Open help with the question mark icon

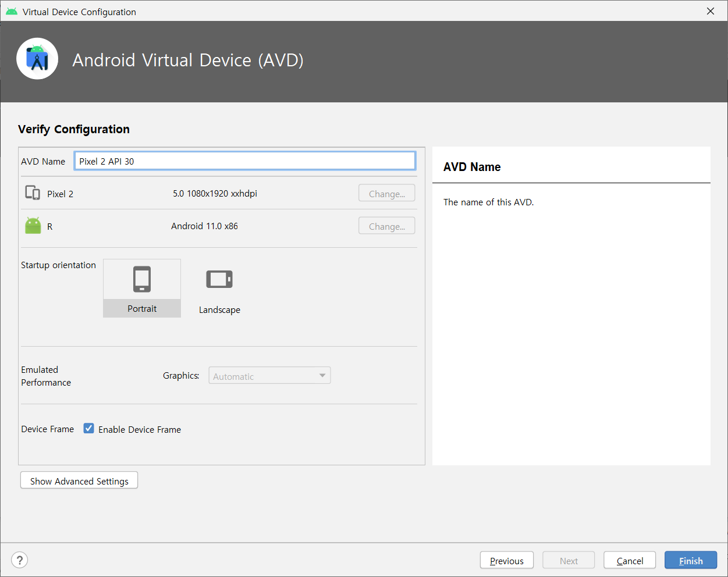tap(20, 560)
